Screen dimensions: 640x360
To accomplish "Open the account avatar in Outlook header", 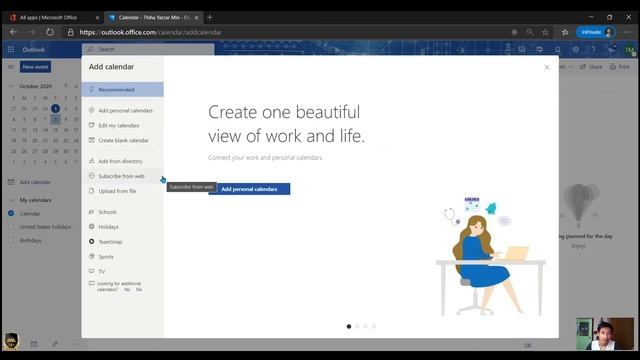I will click(630, 50).
